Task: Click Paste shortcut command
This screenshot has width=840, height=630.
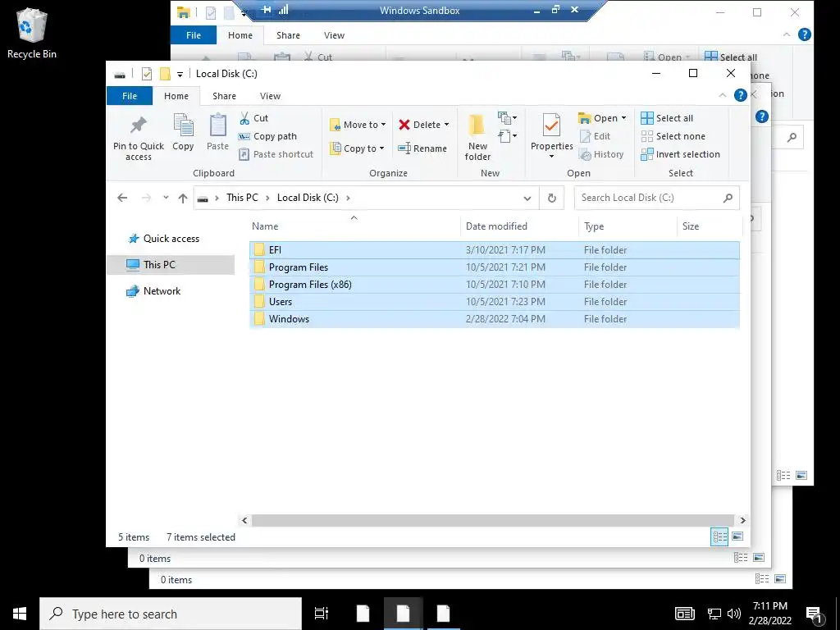Action: (x=276, y=154)
